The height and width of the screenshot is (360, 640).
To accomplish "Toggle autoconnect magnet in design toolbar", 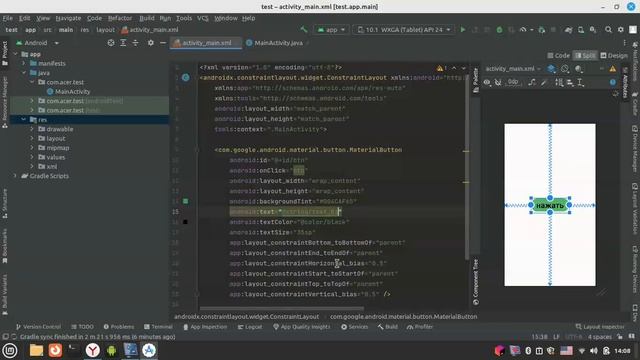I will (498, 82).
